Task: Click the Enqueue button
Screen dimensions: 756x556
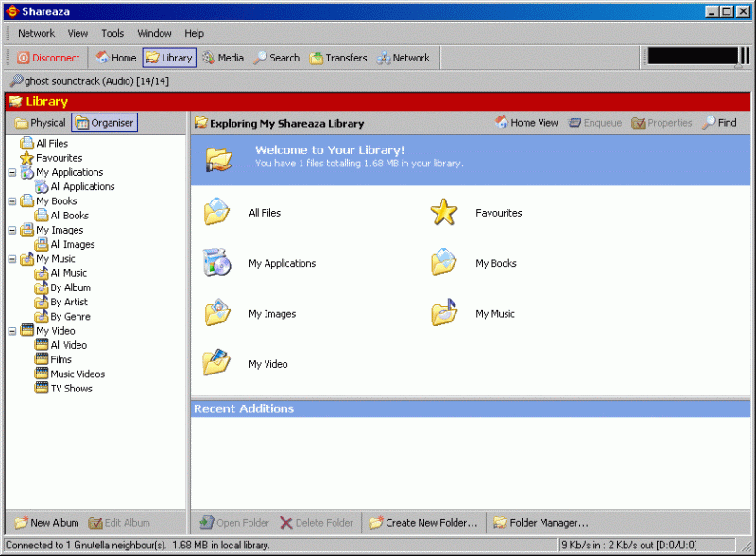Action: 595,123
